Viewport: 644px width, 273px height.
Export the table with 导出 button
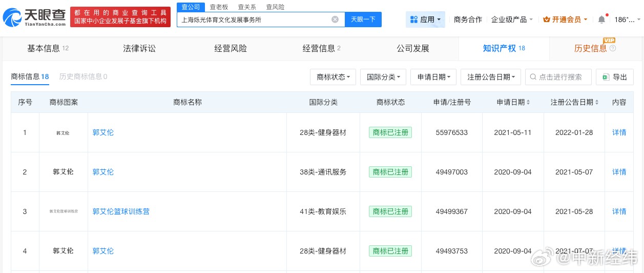tap(614, 77)
